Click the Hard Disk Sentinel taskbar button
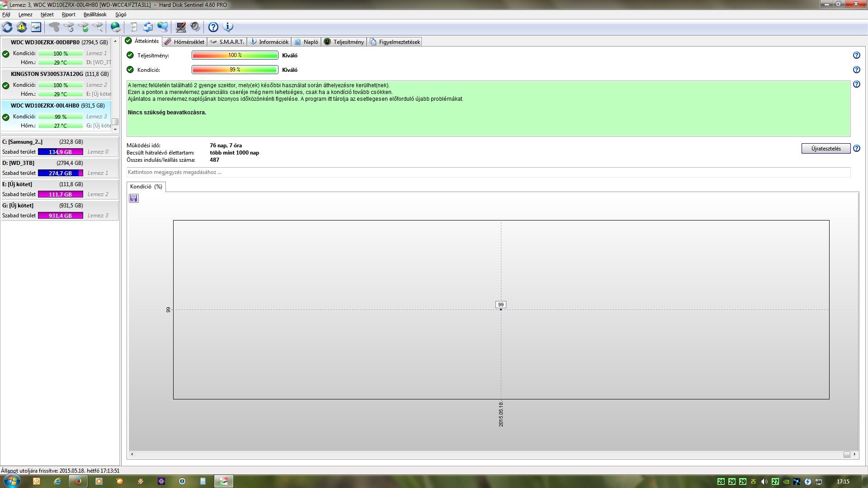Viewport: 868px width, 488px height. point(223,481)
